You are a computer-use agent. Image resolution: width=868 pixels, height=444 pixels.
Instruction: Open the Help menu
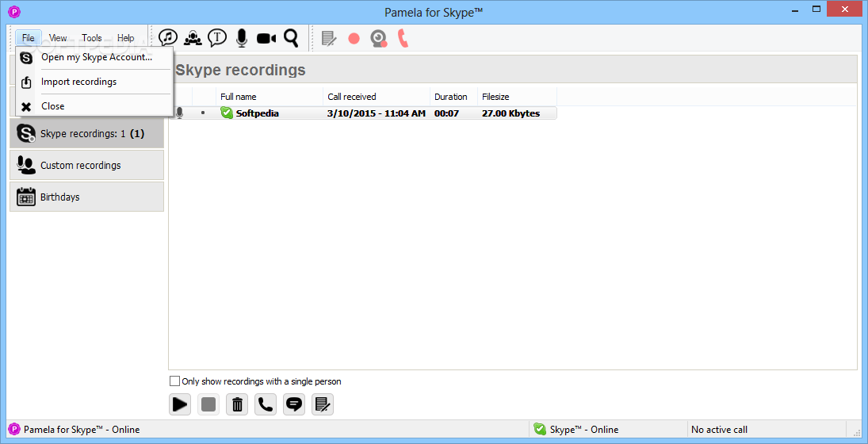coord(126,37)
